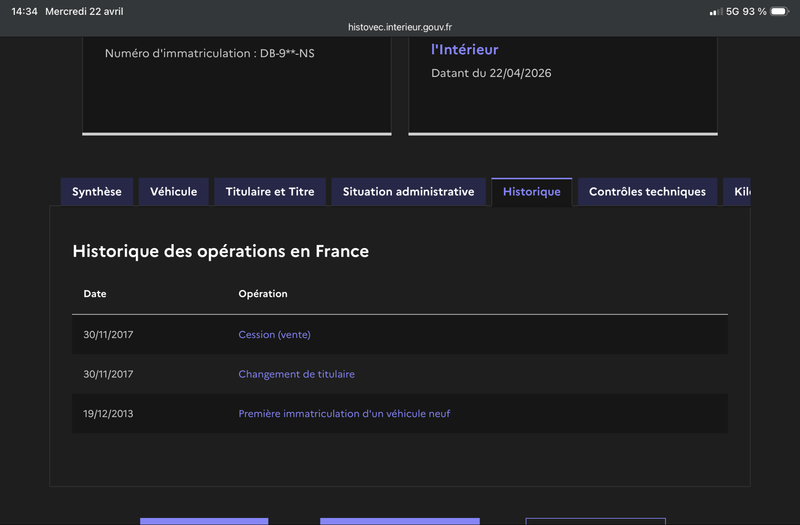Select the Historique tab
Screen dimensions: 800x525
click(x=532, y=192)
